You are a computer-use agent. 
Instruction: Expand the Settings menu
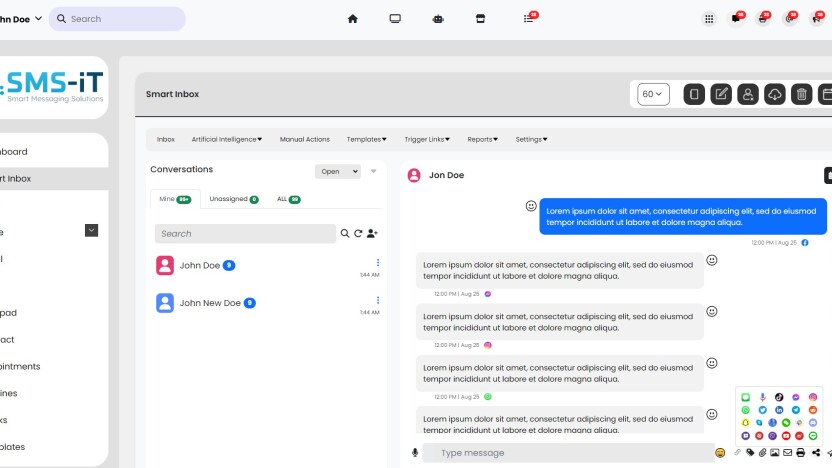click(x=531, y=140)
